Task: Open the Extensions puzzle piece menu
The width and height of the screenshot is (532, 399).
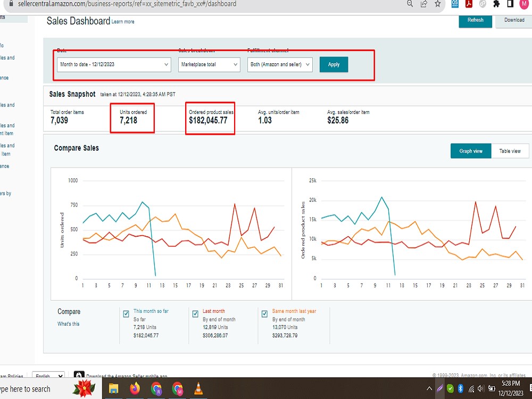Action: pyautogui.click(x=496, y=4)
